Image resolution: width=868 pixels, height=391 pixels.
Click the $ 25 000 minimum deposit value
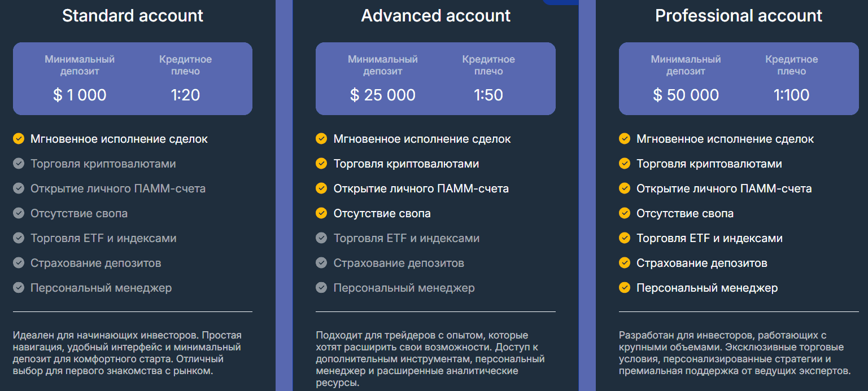tap(383, 95)
